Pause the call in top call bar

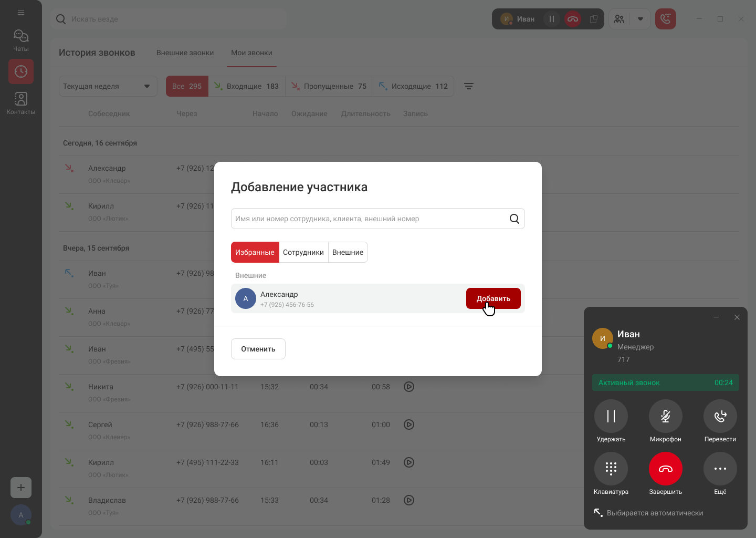coord(551,19)
